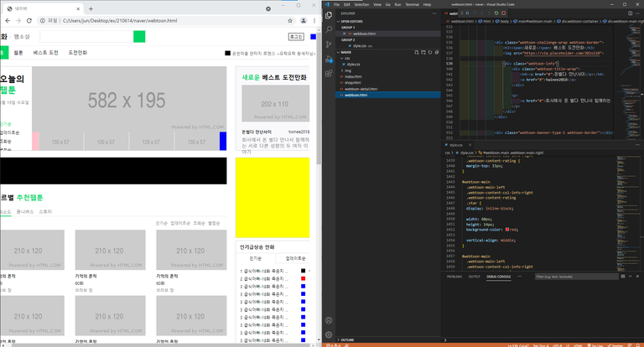This screenshot has width=644, height=347.
Task: Open the Run and Debug view
Action: click(329, 60)
